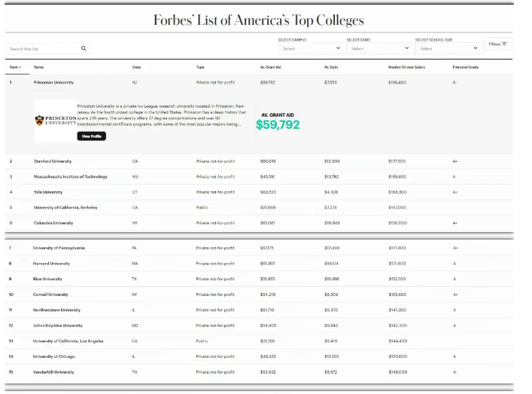Open the Select School Size dropdown
Image resolution: width=532 pixels, height=394 pixels.
point(448,48)
